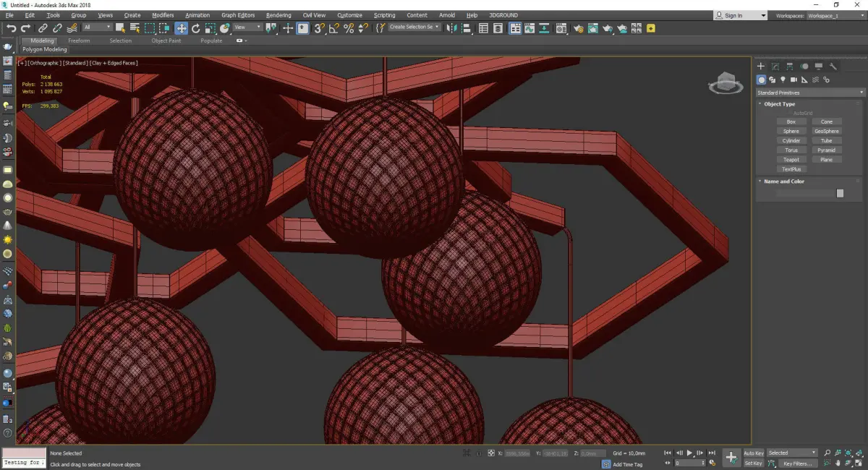Click the Redo arrow icon
The image size is (868, 470).
(x=26, y=28)
